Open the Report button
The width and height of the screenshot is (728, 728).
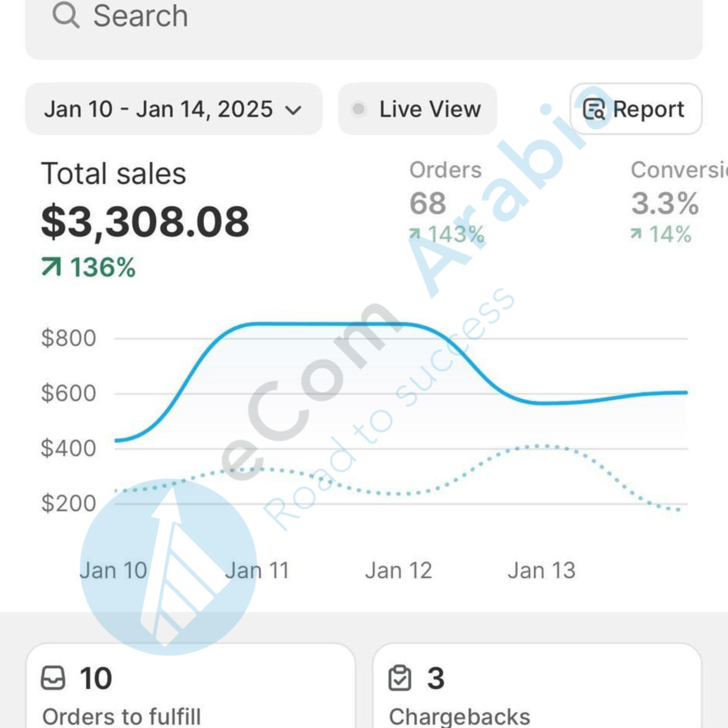[x=636, y=109]
